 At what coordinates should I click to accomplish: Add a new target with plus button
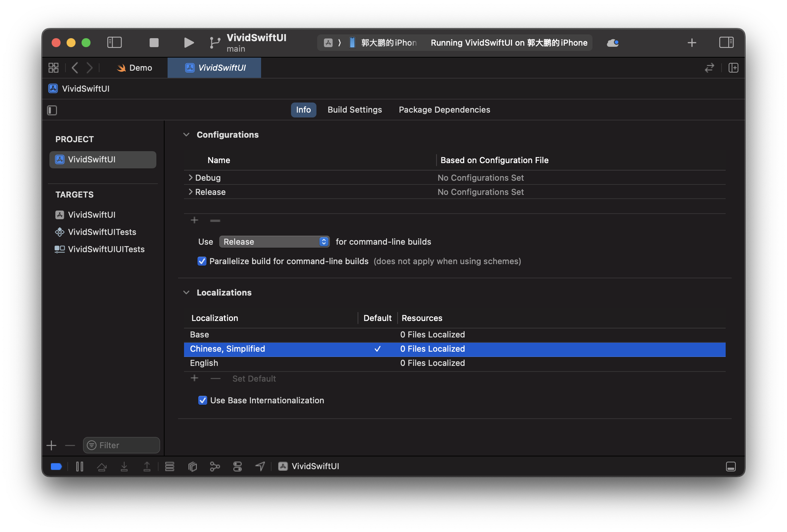[51, 445]
